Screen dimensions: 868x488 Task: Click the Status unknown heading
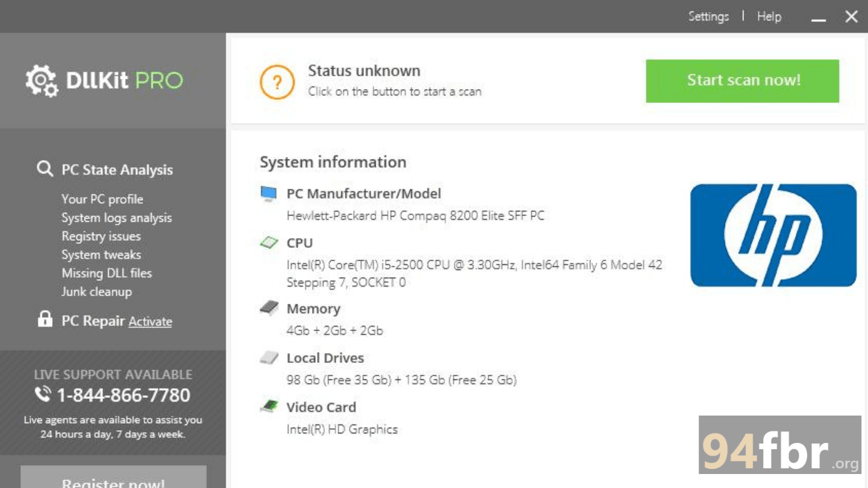[x=364, y=71]
